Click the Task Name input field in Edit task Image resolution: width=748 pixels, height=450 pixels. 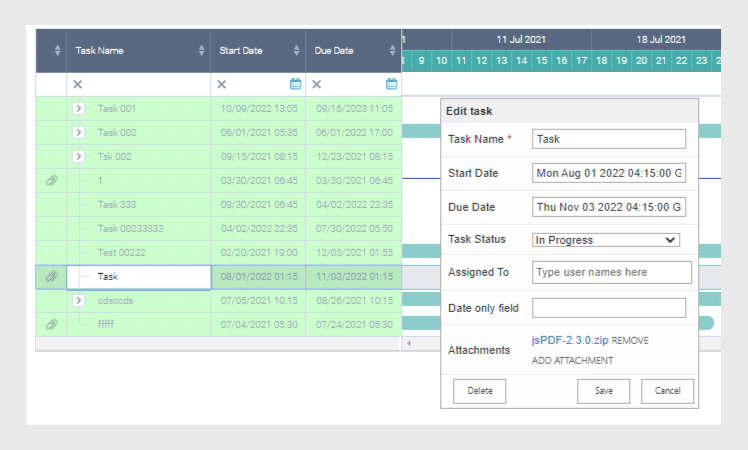pos(609,139)
